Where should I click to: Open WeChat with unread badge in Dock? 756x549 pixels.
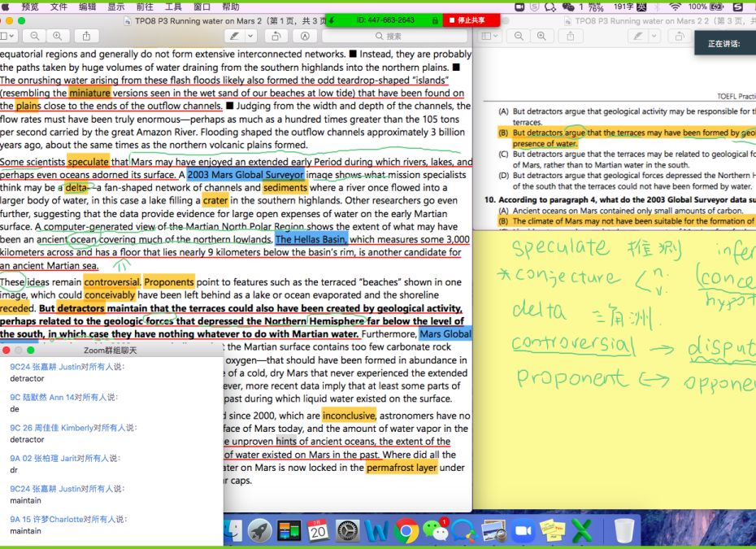(436, 530)
